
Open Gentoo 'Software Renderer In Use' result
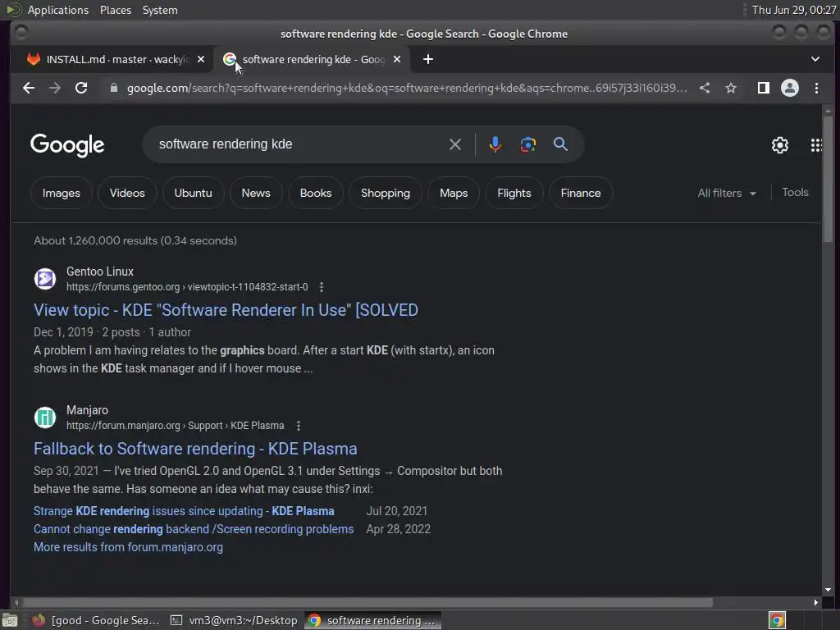[x=226, y=310]
